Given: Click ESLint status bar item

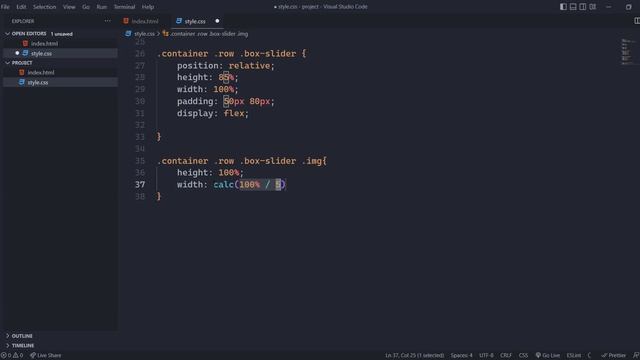Looking at the screenshot, I should tap(573, 355).
